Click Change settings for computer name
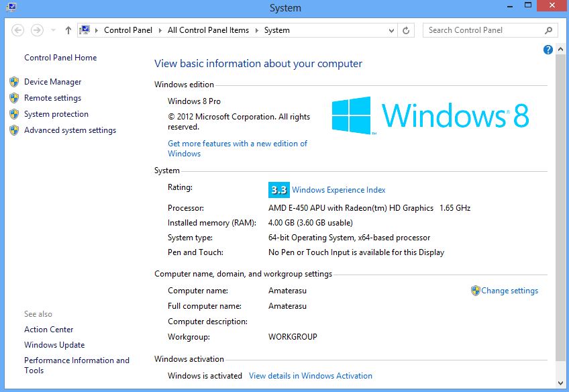The image size is (569, 392). point(509,291)
